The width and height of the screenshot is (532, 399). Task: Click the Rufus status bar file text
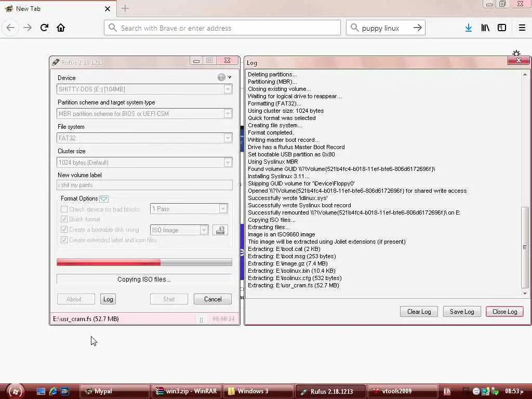point(86,319)
